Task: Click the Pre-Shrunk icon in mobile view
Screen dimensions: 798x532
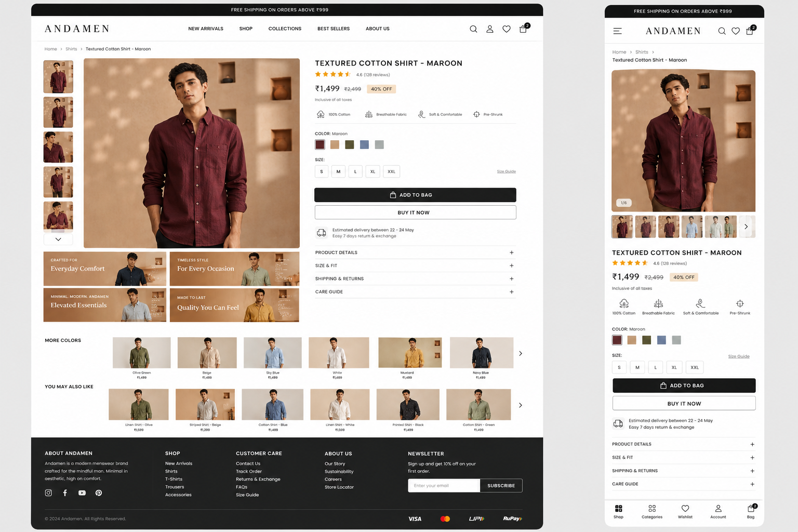Action: [740, 303]
